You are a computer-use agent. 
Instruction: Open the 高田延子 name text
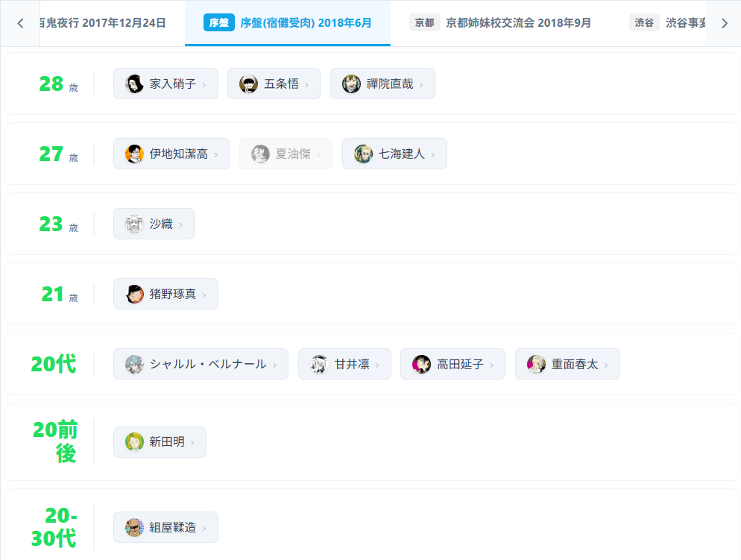460,364
